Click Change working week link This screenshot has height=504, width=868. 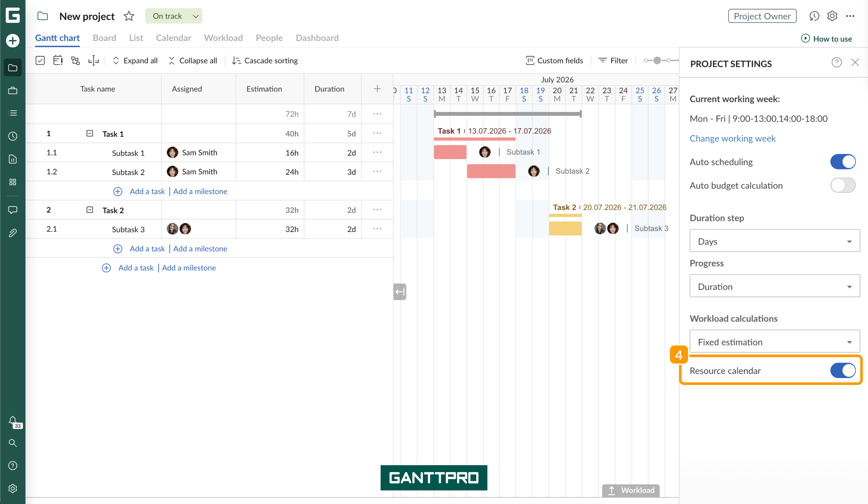[x=733, y=138]
